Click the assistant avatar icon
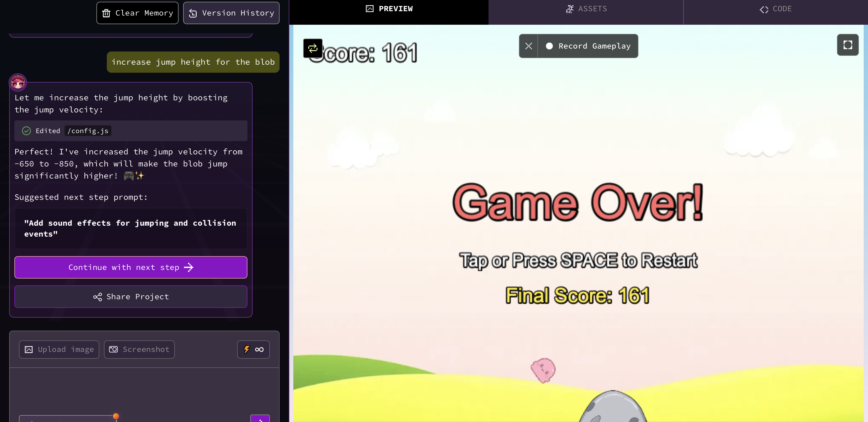The height and width of the screenshot is (422, 868). 18,82
